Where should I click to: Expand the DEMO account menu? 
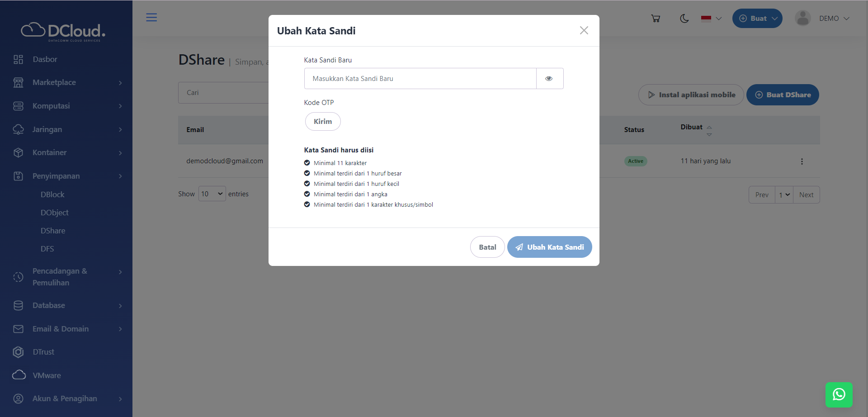click(834, 18)
